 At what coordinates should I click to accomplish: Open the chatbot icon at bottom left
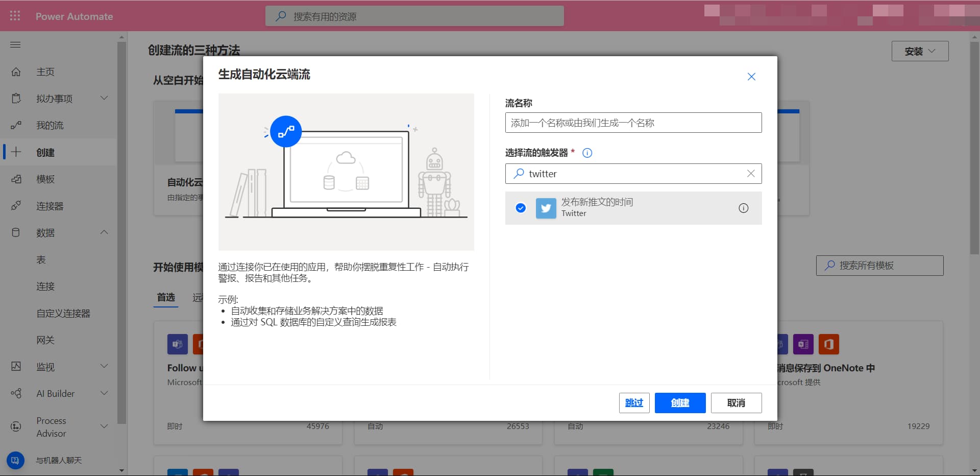(x=15, y=460)
